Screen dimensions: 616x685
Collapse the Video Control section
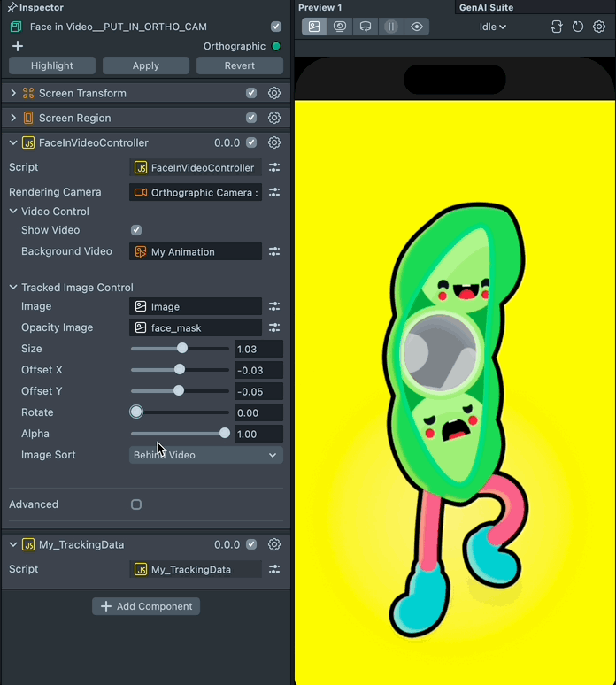(13, 212)
